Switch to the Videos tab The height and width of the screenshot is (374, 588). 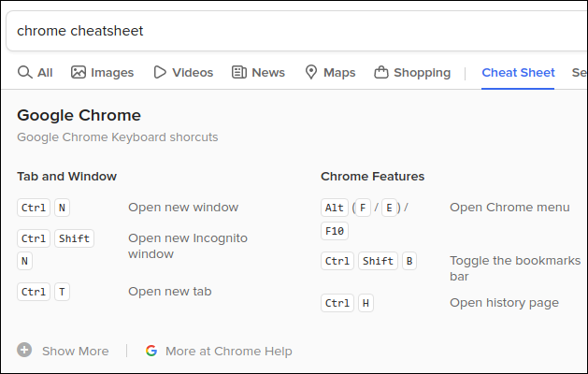point(183,72)
